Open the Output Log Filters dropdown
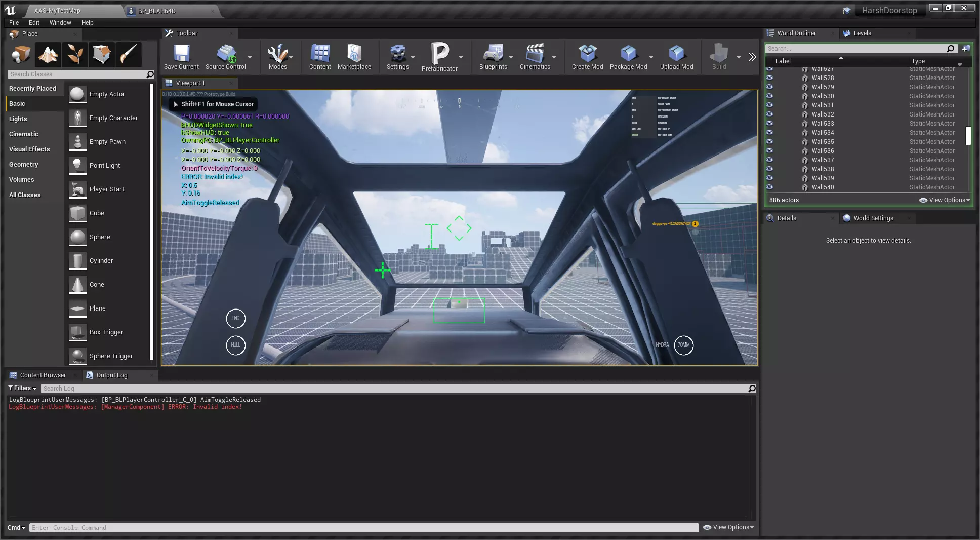The height and width of the screenshot is (540, 980). tap(22, 388)
